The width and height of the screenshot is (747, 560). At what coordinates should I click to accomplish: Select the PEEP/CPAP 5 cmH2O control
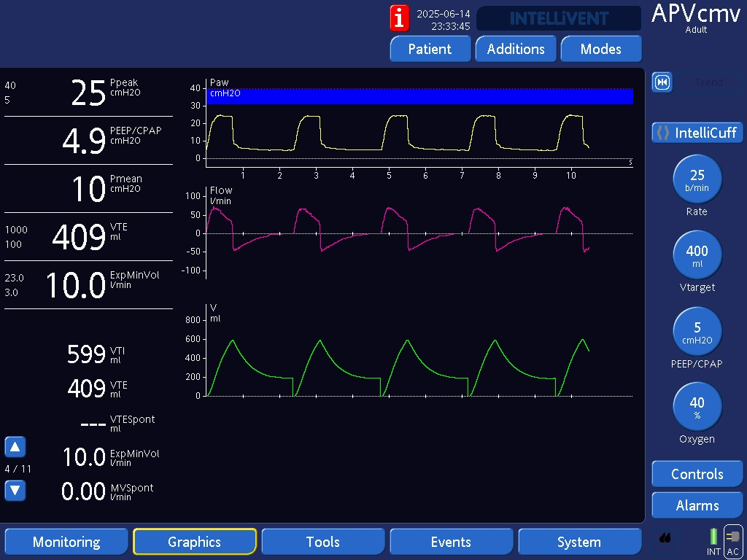tap(697, 331)
